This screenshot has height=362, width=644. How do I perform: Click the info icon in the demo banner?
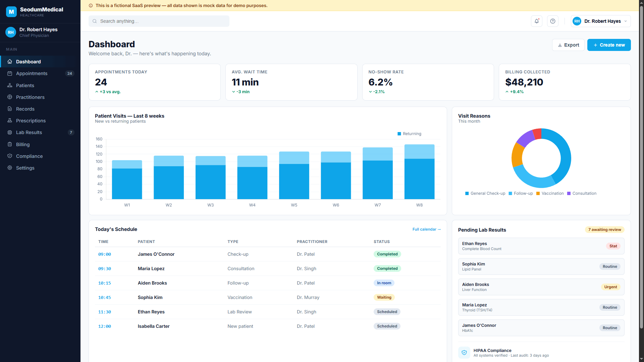[91, 6]
